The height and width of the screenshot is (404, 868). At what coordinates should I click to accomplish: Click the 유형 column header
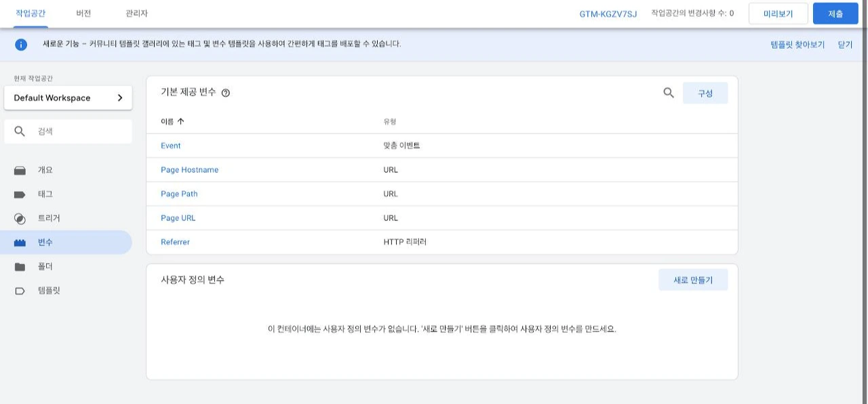(389, 122)
